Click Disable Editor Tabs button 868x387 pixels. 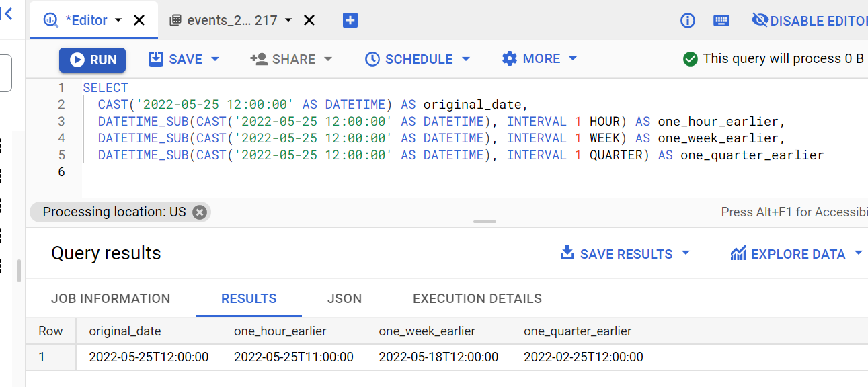[x=810, y=20]
